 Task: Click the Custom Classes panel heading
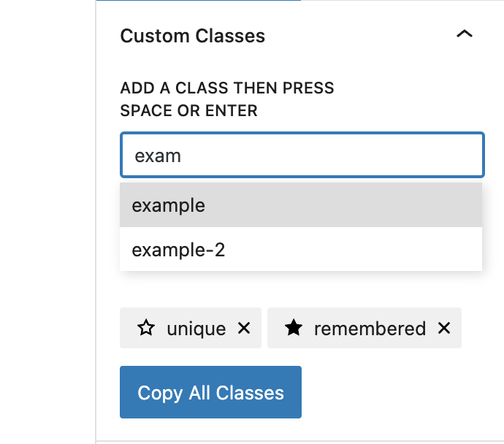[x=192, y=35]
